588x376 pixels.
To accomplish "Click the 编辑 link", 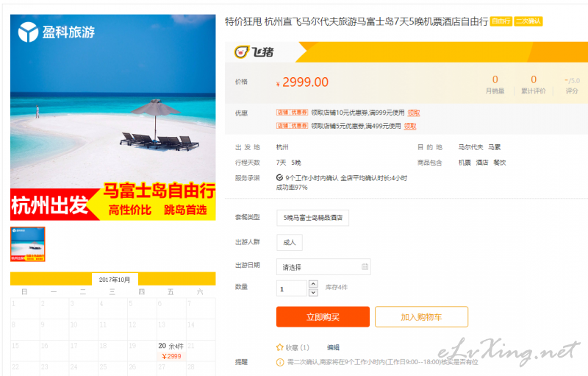I will coord(333,347).
